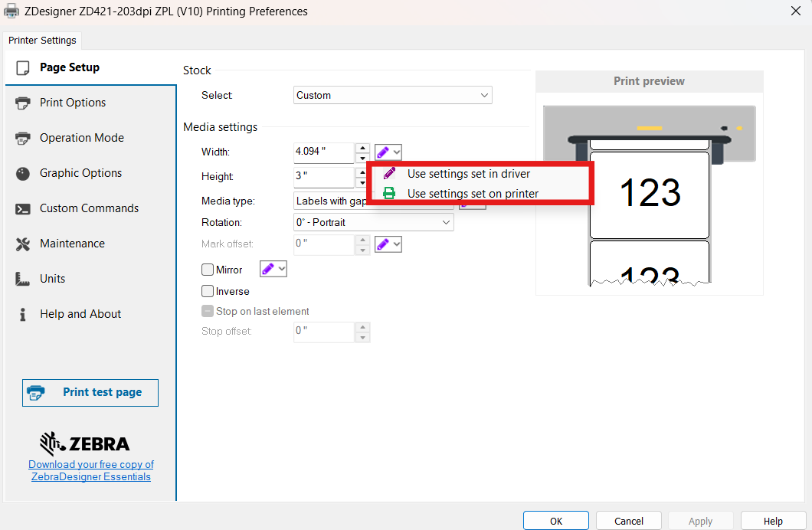Open Print Options via its printer icon
The width and height of the screenshot is (812, 530).
point(23,103)
